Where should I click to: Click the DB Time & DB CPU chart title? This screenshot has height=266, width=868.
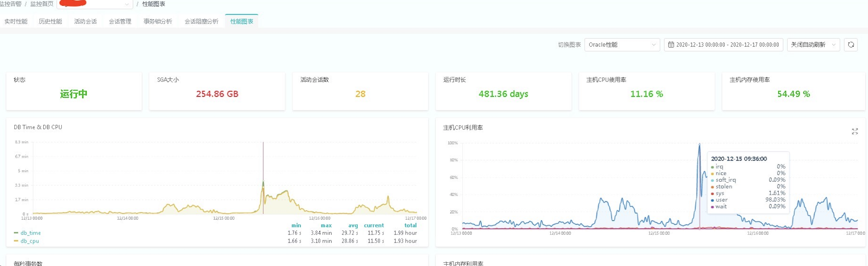pos(38,127)
